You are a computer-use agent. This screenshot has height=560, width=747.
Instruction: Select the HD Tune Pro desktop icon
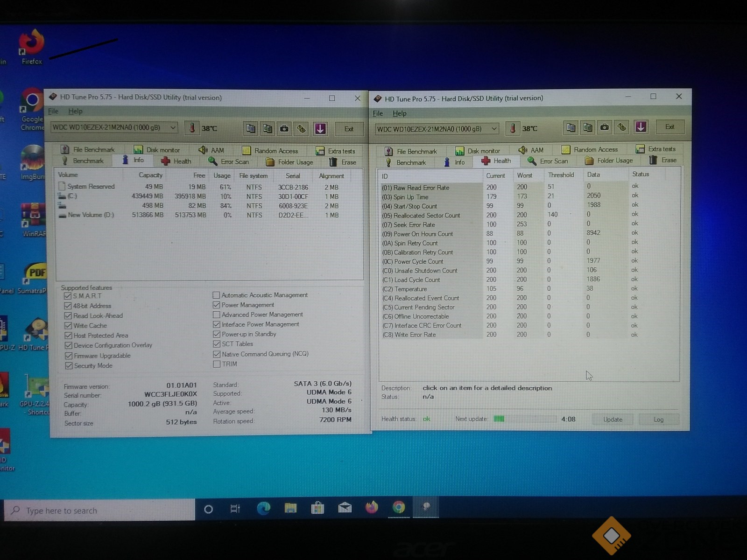click(34, 334)
